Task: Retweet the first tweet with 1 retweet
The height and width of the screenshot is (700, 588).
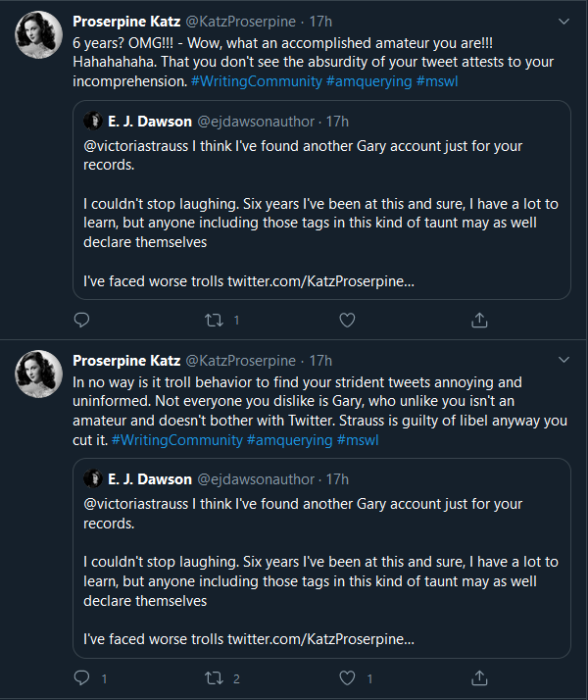Action: [x=214, y=320]
